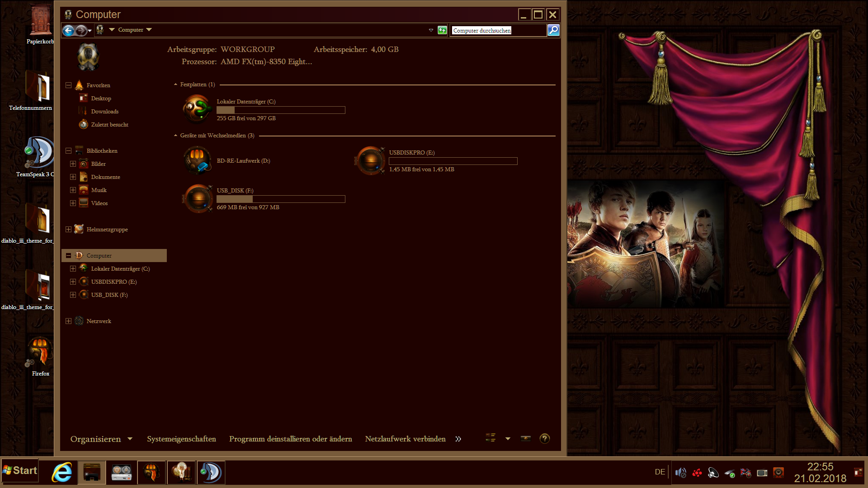
Task: Open Lokaler Datenträger (C:) drive icon
Action: 198,109
